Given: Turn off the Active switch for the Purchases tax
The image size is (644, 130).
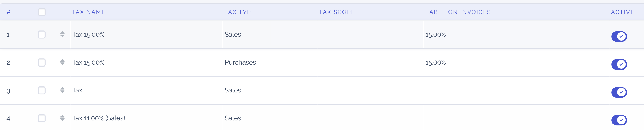Looking at the screenshot, I should pos(620,64).
